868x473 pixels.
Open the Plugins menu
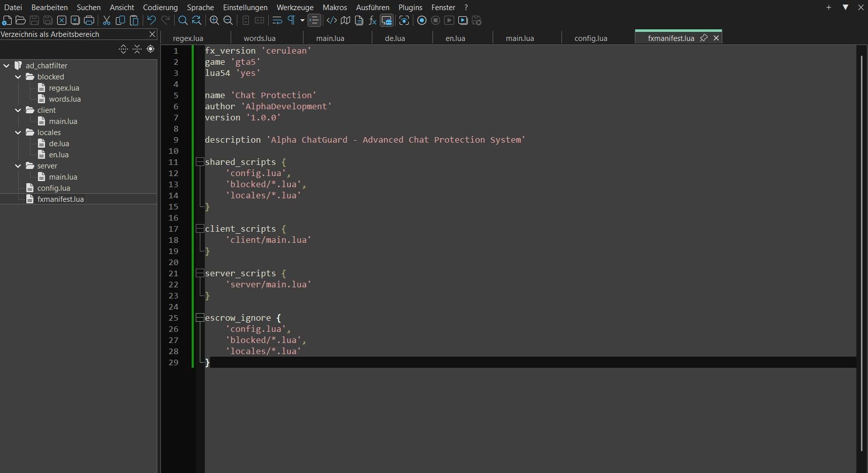click(410, 7)
